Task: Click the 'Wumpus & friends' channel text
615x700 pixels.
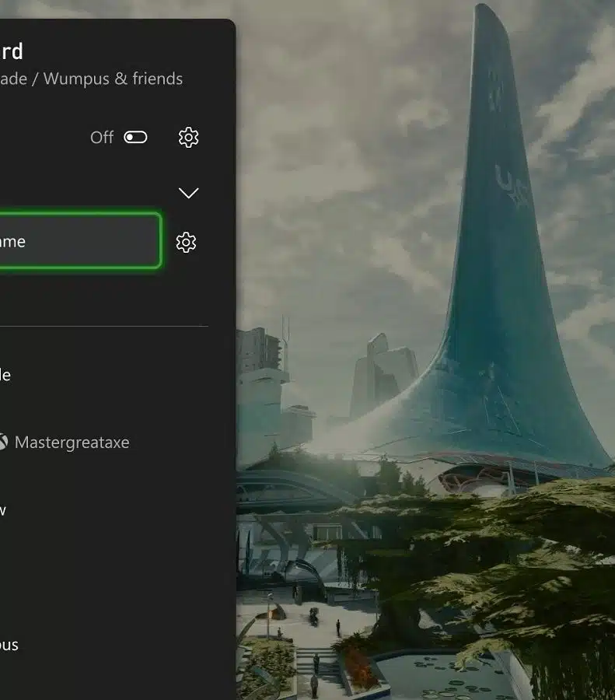Action: pyautogui.click(x=113, y=79)
